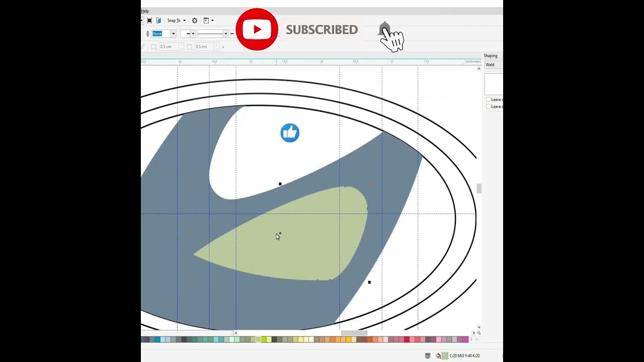Expand the outline width dropdown arrow
This screenshot has width=644, height=362.
173,34
